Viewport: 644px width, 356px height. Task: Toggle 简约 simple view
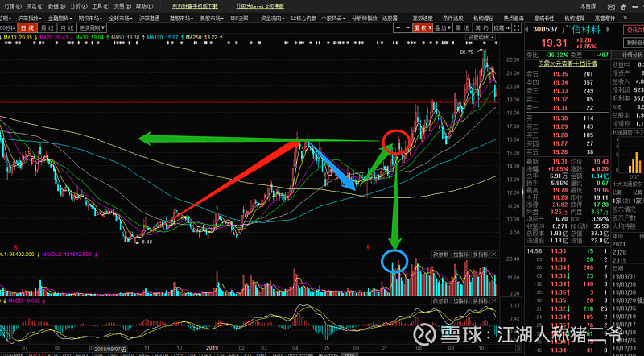pos(481,28)
